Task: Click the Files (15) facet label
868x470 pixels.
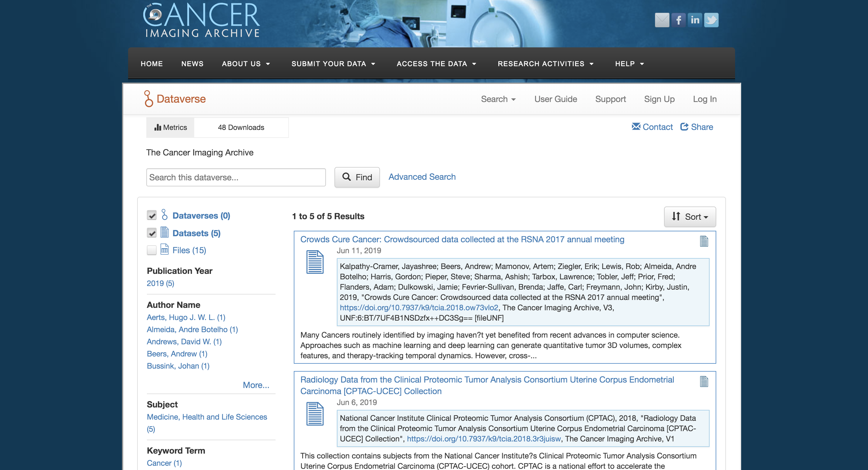Action: coord(189,250)
